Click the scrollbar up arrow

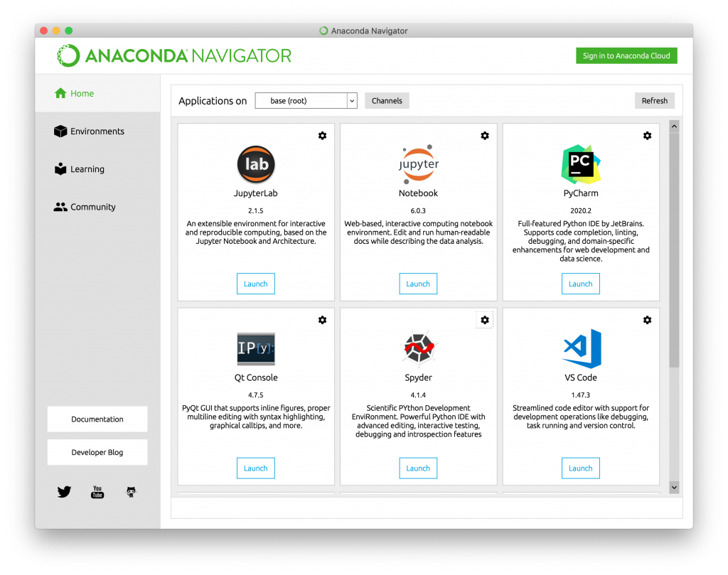674,127
